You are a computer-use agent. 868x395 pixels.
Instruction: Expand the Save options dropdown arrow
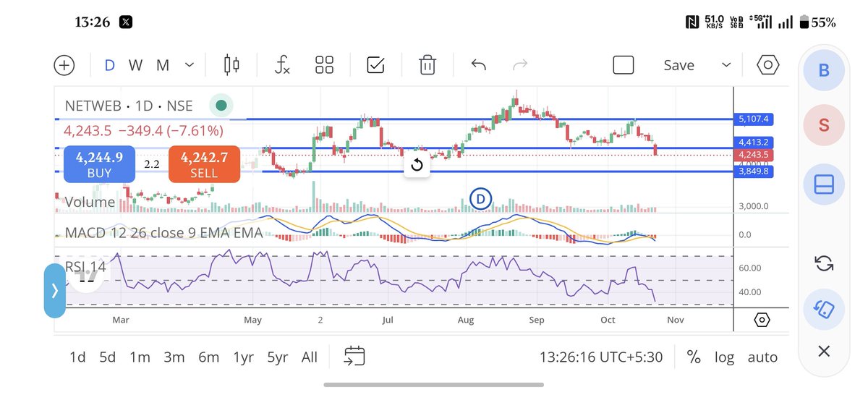point(726,65)
